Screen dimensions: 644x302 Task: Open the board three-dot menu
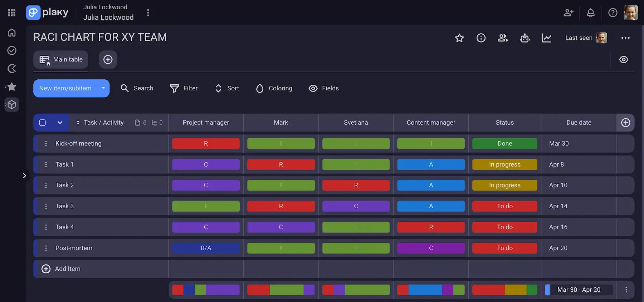coord(625,38)
